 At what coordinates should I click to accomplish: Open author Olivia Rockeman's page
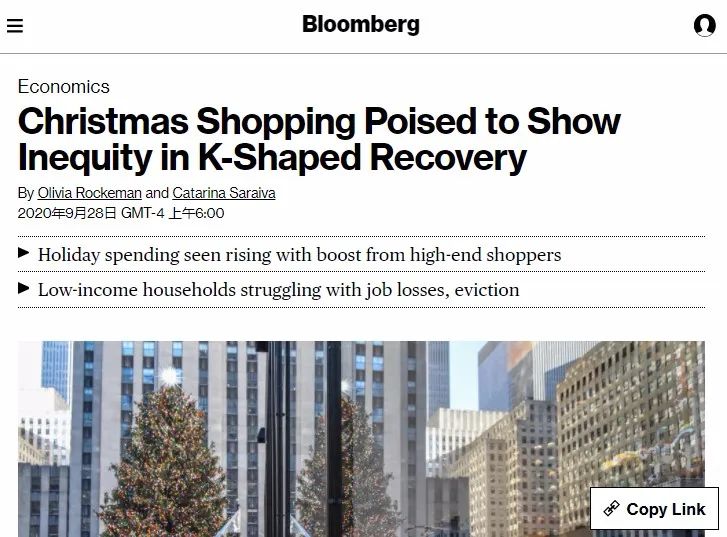(90, 192)
